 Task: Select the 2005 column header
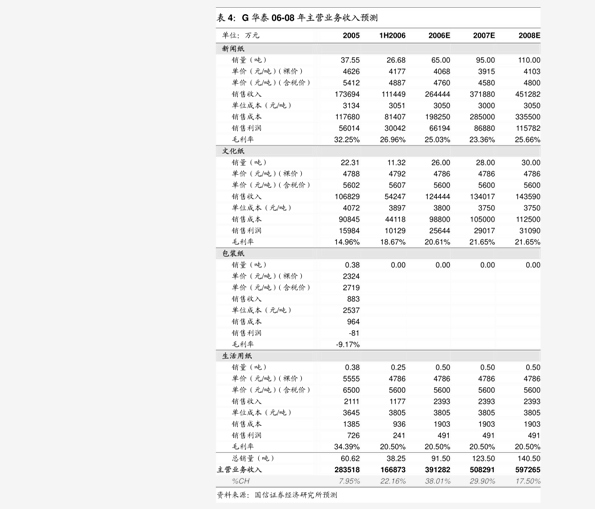pyautogui.click(x=351, y=35)
